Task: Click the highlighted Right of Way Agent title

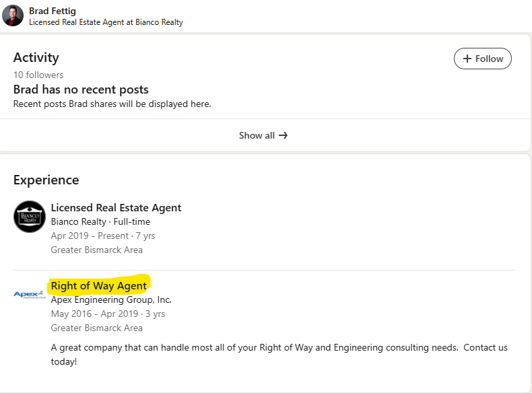Action: (99, 286)
